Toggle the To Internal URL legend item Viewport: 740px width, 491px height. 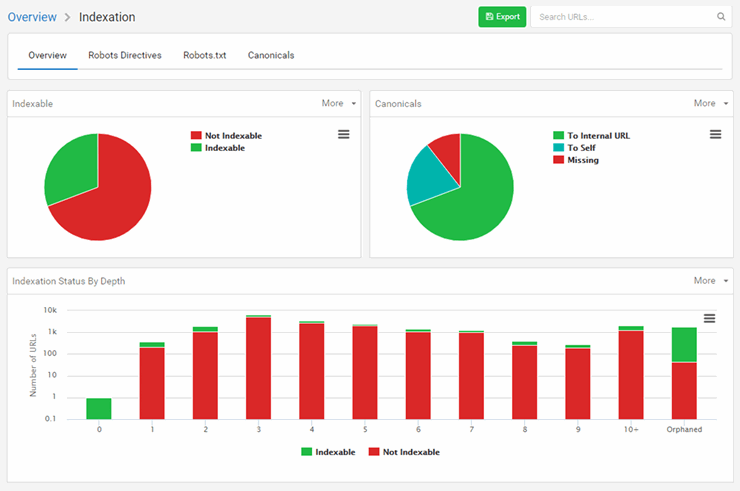click(x=597, y=136)
